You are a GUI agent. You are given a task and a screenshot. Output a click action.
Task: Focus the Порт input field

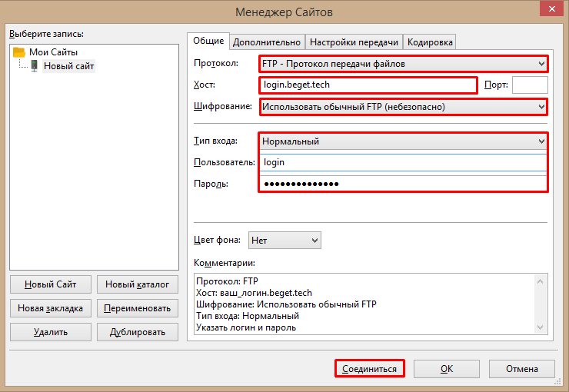pyautogui.click(x=529, y=85)
